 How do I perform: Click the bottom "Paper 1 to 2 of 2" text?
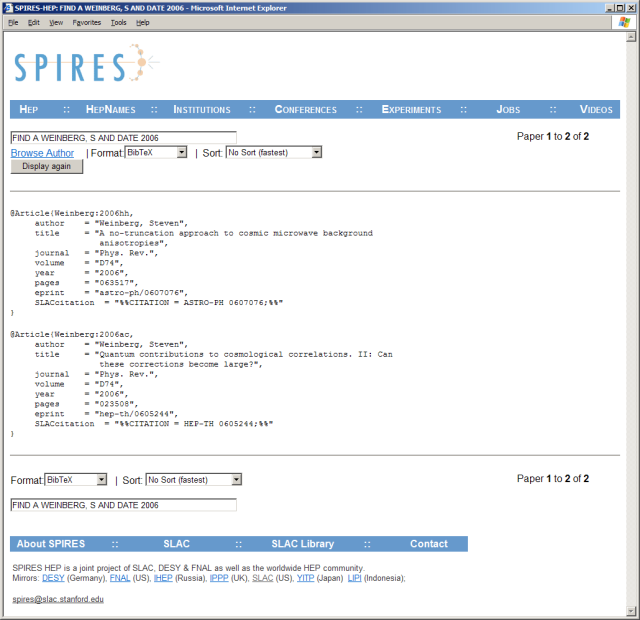tap(553, 478)
